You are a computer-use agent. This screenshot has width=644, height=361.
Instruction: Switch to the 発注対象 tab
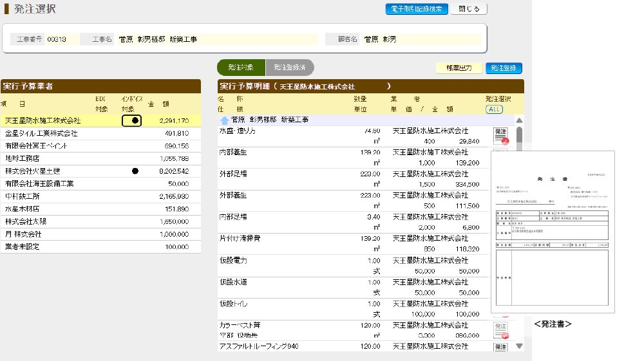coord(241,68)
